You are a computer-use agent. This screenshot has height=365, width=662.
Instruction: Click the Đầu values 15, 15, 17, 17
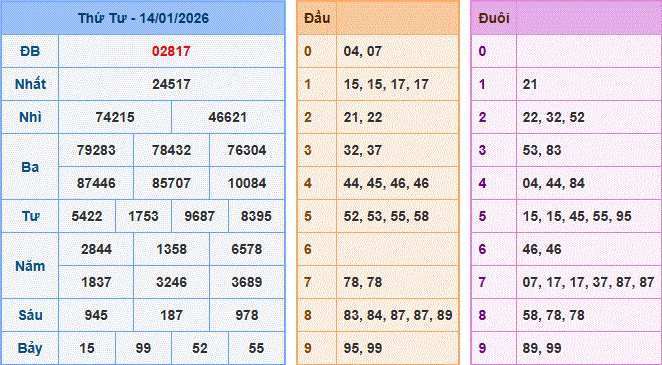386,84
